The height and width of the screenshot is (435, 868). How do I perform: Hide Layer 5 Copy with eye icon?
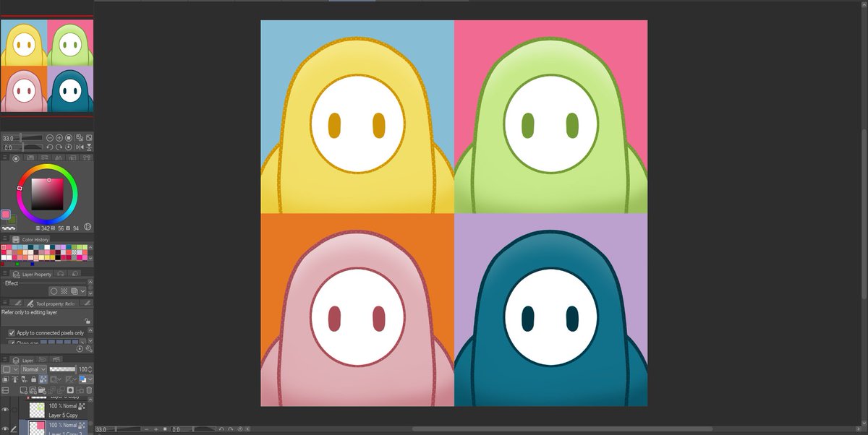point(5,410)
